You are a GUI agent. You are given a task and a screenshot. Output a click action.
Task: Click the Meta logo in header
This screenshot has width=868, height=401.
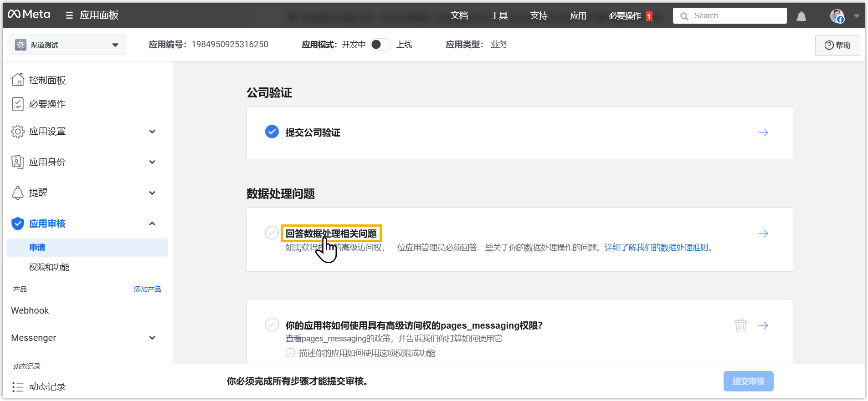pos(29,15)
